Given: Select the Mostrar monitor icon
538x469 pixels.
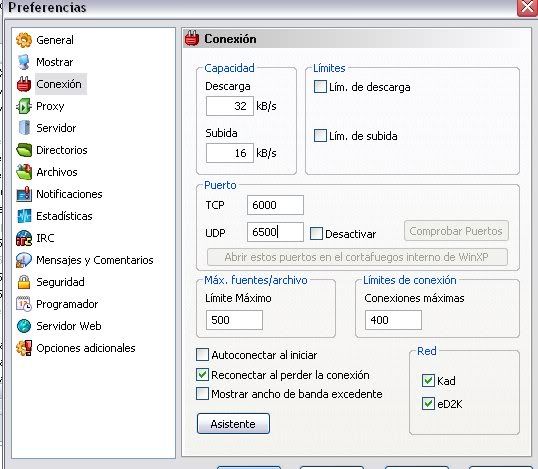Looking at the screenshot, I should (24, 62).
